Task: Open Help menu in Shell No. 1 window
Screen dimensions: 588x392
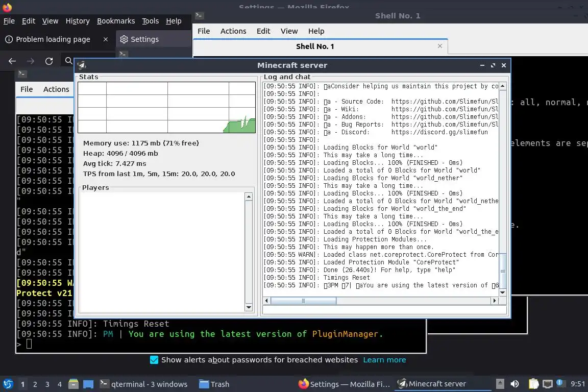Action: [316, 31]
